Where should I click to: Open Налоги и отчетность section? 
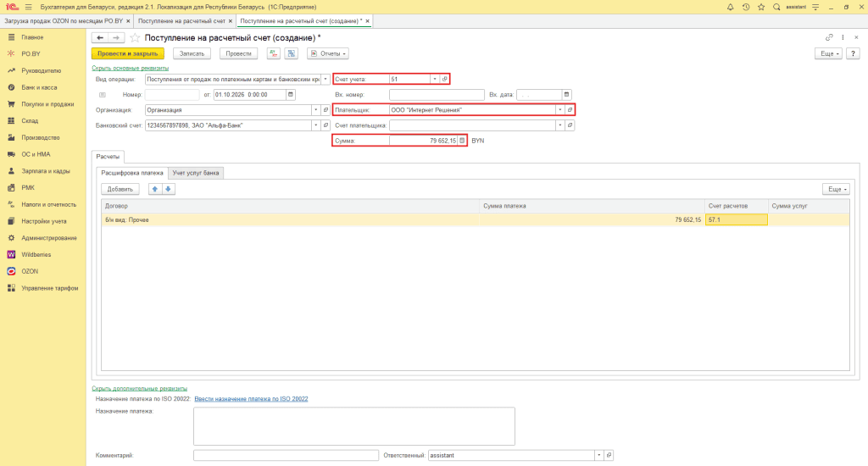[48, 205]
